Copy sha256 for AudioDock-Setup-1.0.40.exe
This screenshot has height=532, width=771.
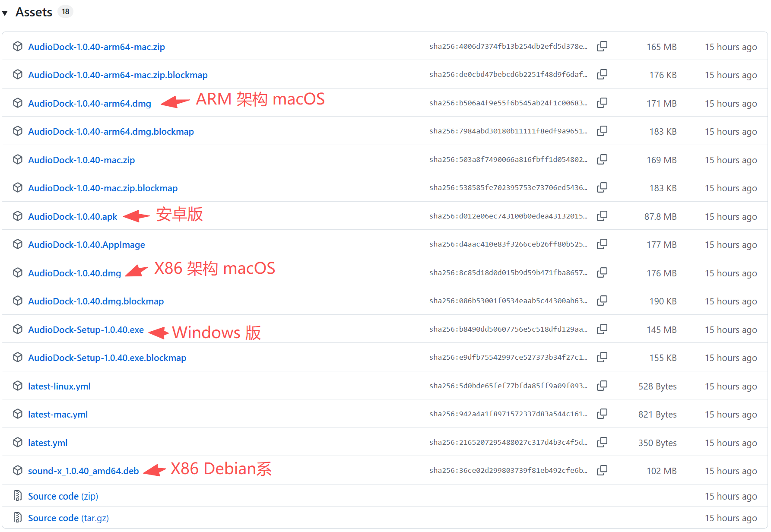[602, 329]
